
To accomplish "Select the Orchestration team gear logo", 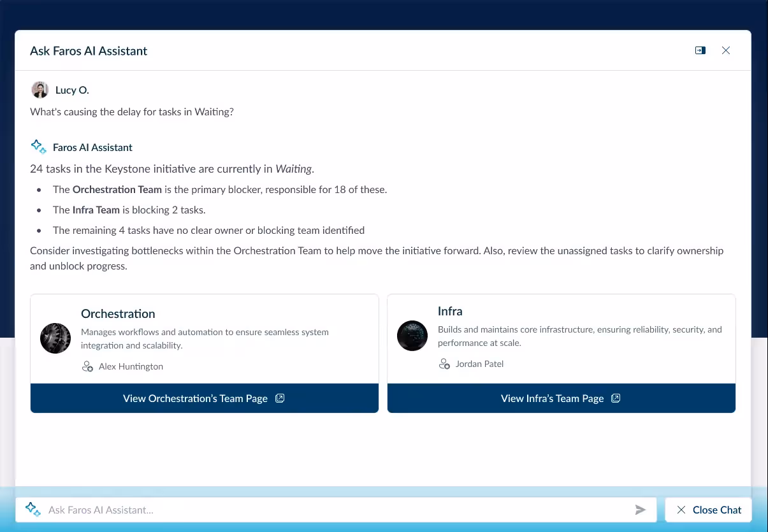I will [x=55, y=338].
